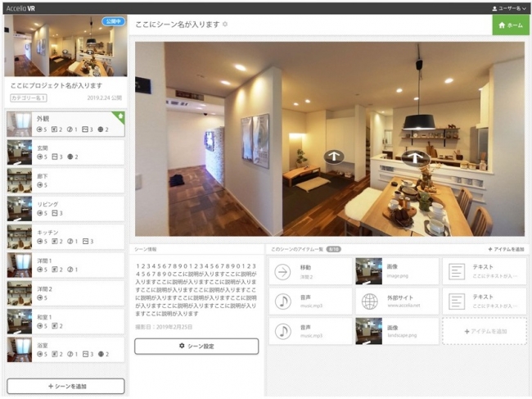This screenshot has height=399, width=532.
Task: Select the キッチン scene
Action: (65, 237)
